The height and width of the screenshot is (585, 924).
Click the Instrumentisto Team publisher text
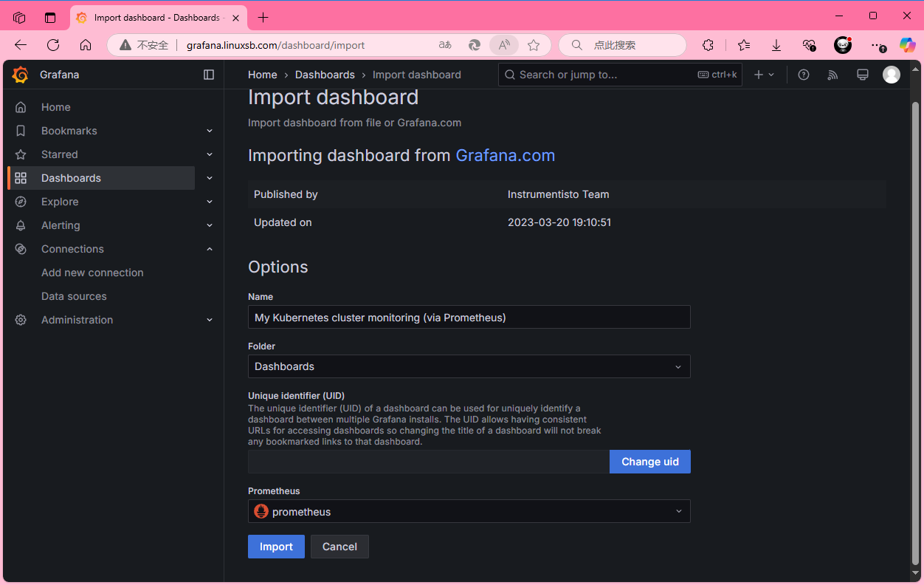coord(559,194)
